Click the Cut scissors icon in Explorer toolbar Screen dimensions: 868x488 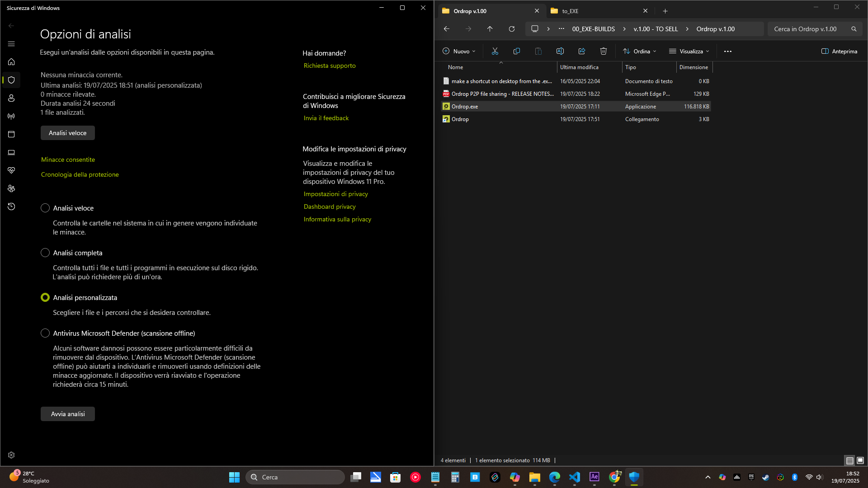point(495,51)
